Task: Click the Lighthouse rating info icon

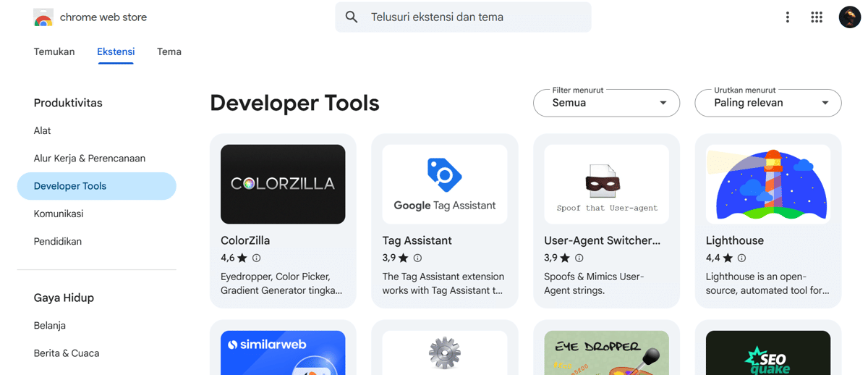Action: click(x=741, y=258)
